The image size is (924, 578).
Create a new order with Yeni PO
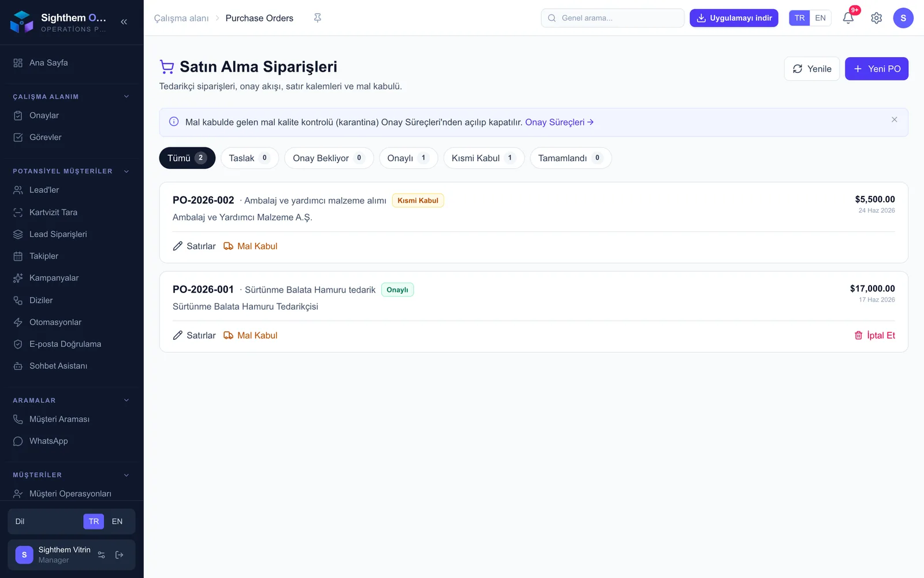877,69
